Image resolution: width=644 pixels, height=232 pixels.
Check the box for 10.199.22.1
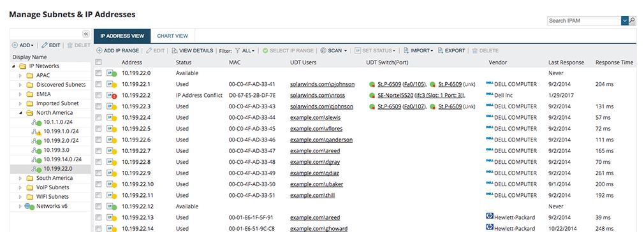[99, 84]
